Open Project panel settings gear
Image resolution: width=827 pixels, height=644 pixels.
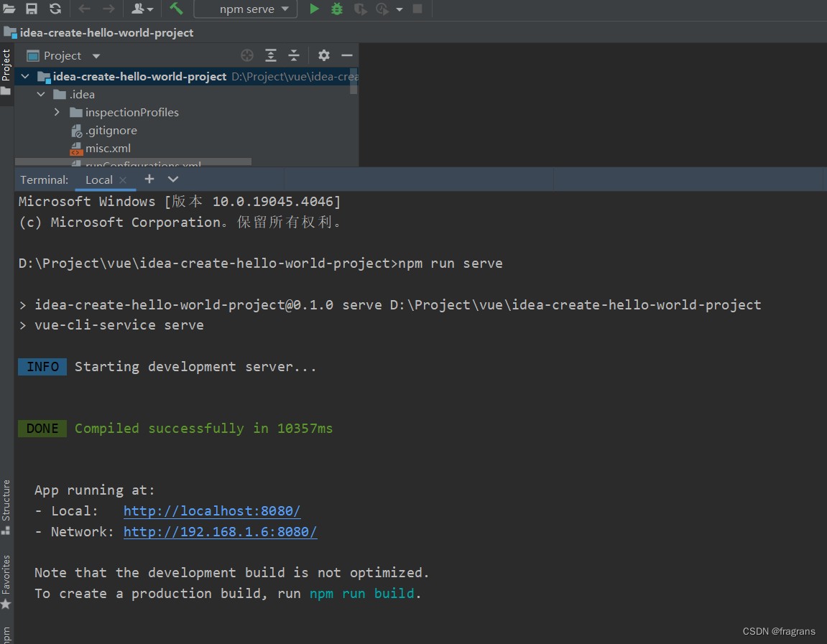[324, 55]
